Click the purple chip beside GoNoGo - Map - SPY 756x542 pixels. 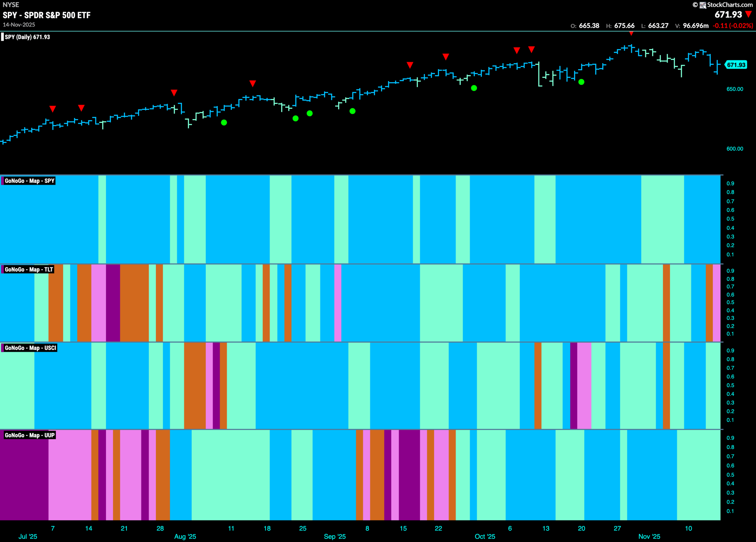(x=2, y=181)
